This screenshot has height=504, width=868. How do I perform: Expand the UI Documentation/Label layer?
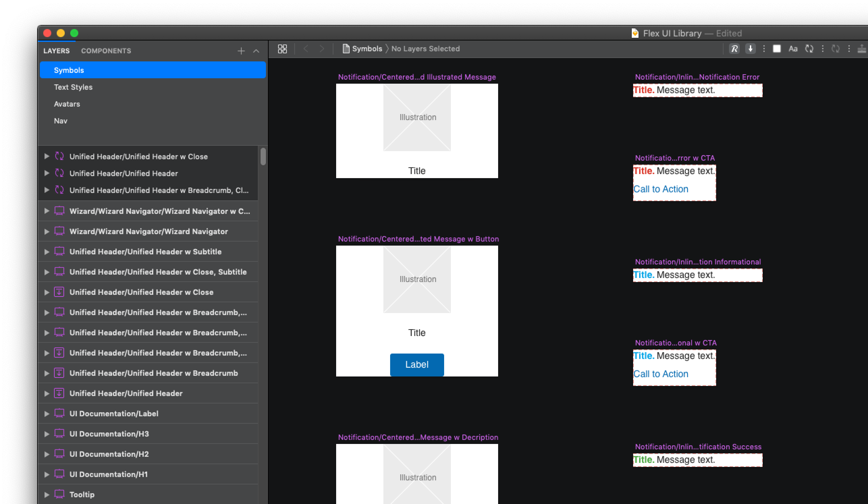47,414
